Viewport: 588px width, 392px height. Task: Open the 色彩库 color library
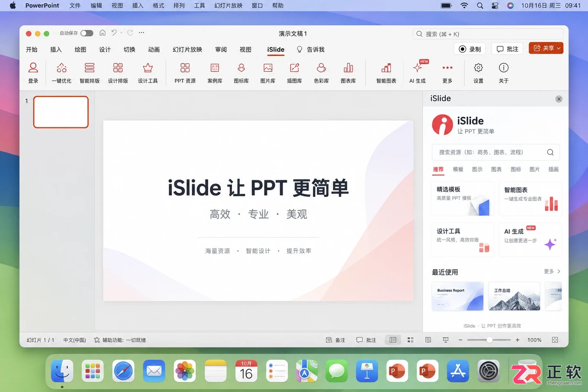click(x=321, y=72)
